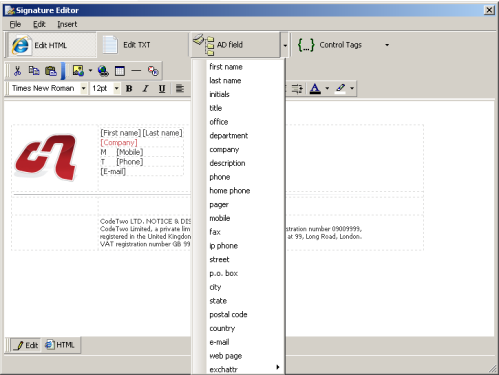Image resolution: width=499 pixels, height=375 pixels.
Task: Open the font color arrow next to A
Action: (327, 88)
